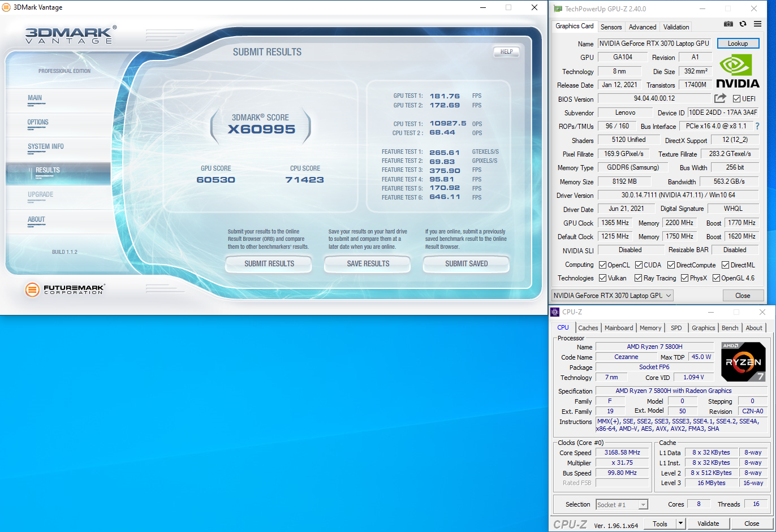Click the Validate button in CPU-Z
776x532 pixels.
708,524
